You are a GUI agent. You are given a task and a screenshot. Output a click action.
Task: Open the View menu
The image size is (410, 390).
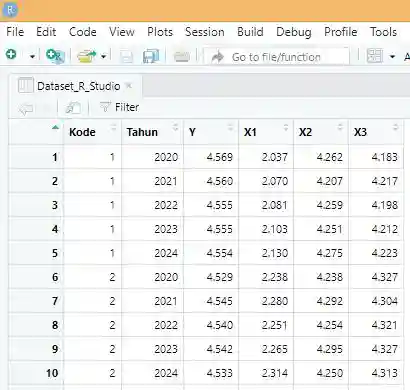point(122,32)
